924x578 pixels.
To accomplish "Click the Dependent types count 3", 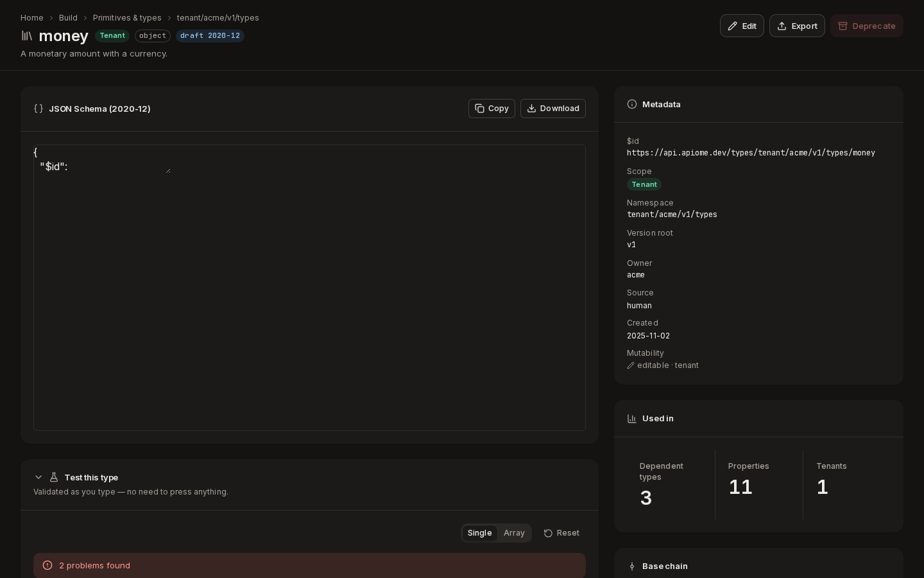I will 646,498.
